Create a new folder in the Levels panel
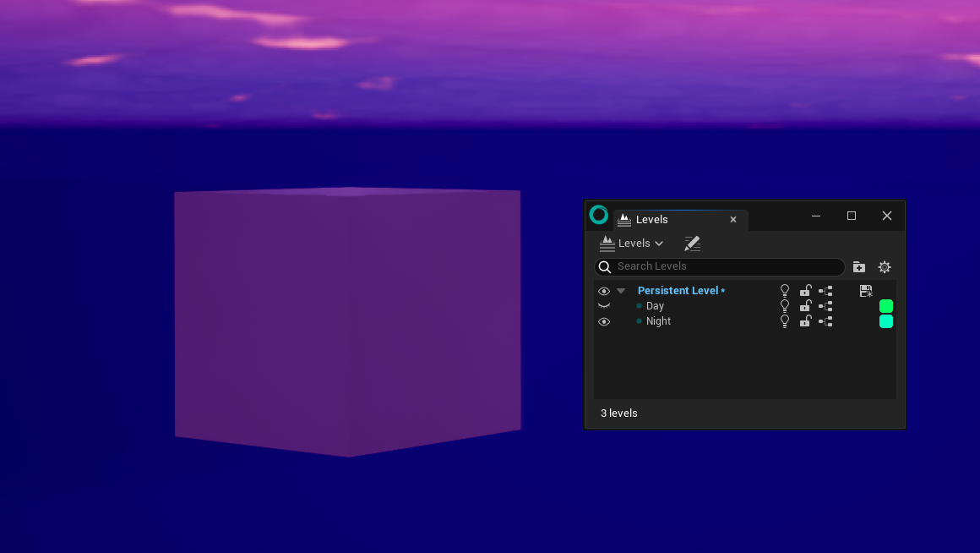980x553 pixels. pos(858,266)
